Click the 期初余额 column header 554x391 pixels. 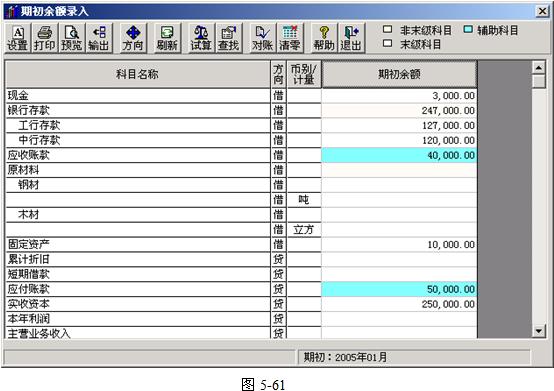click(x=399, y=74)
